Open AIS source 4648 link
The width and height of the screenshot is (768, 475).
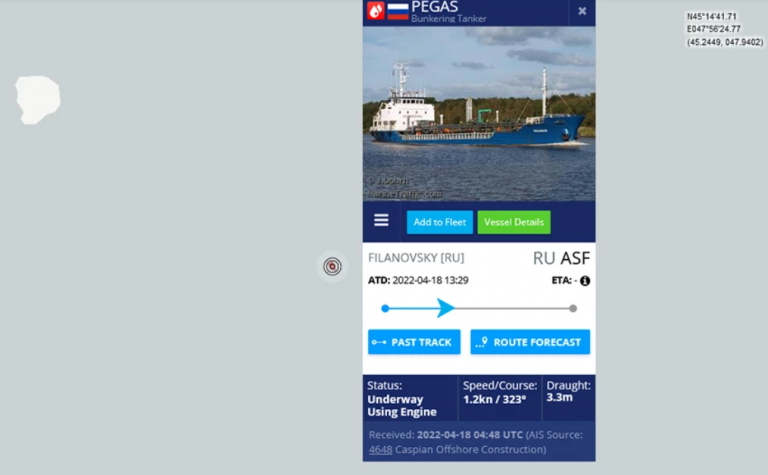[x=380, y=450]
